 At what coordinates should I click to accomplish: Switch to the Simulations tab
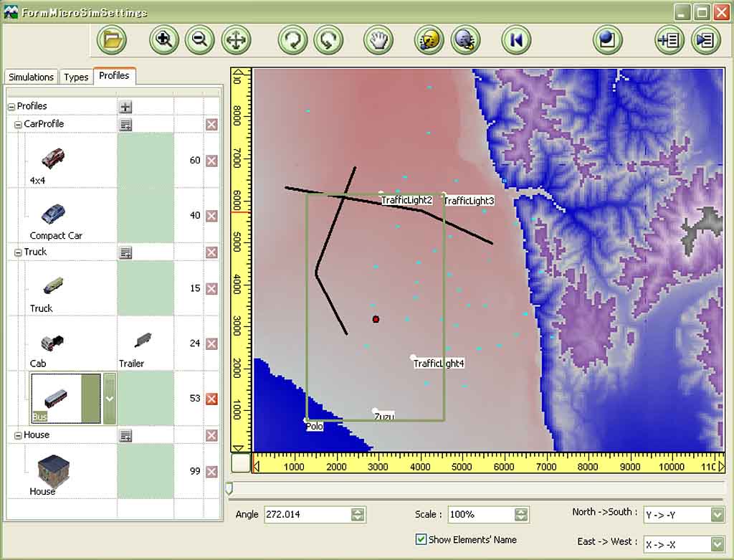[31, 77]
